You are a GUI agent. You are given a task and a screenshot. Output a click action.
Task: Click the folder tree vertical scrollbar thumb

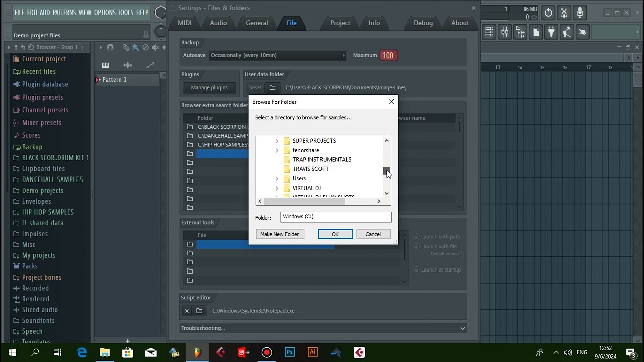tap(387, 171)
